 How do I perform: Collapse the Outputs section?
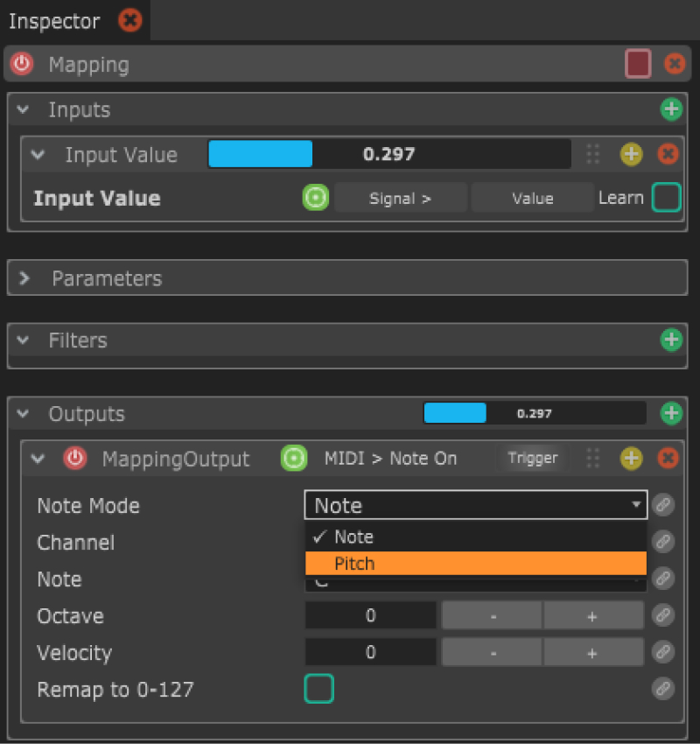(x=24, y=413)
